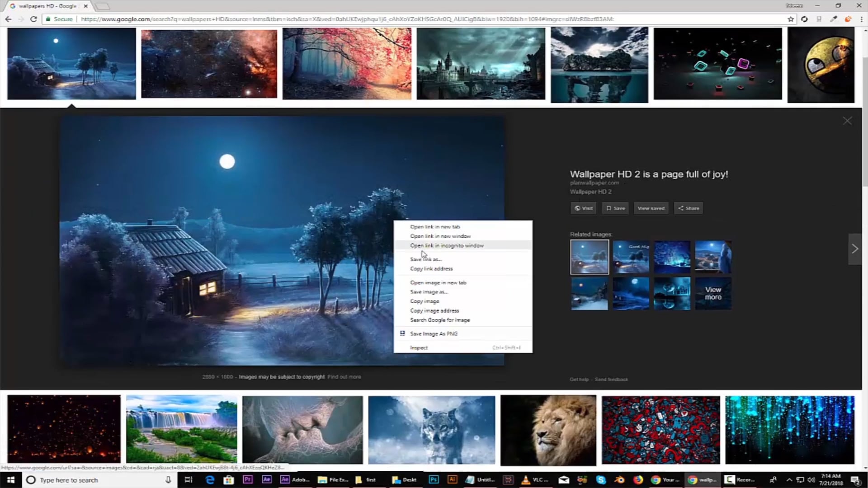
Task: Open the lion wallpaper thumbnail
Action: [x=548, y=430]
